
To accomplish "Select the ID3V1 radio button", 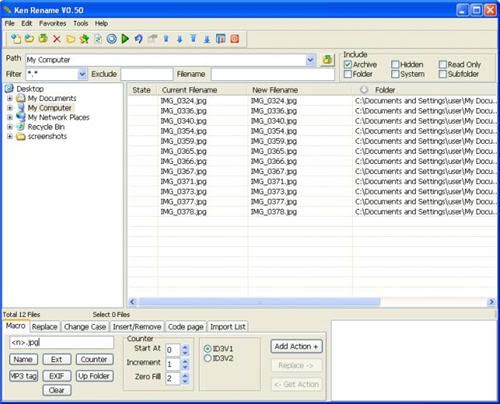I will 207,349.
